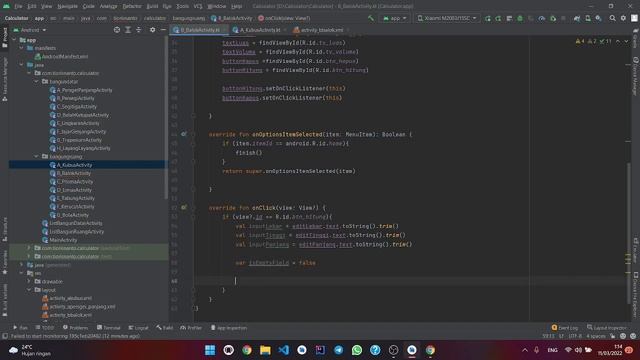Screen dimensions: 640x360
Task: Open Telegram from the taskbar
Action: coord(338,350)
